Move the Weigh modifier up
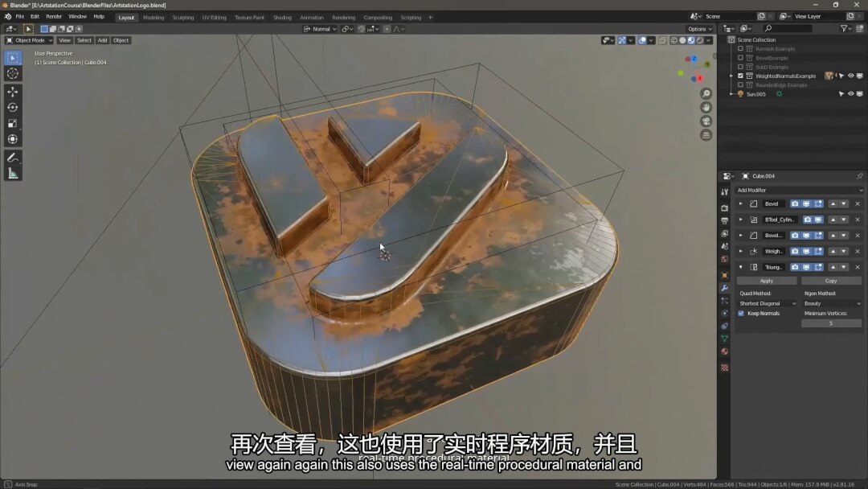The width and height of the screenshot is (868, 489). [833, 252]
